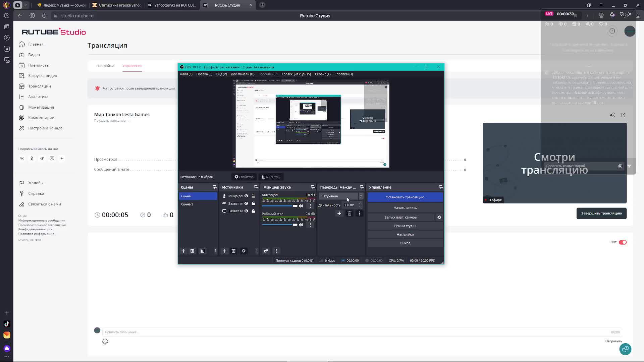Open emoji picker below chat input

click(105, 342)
